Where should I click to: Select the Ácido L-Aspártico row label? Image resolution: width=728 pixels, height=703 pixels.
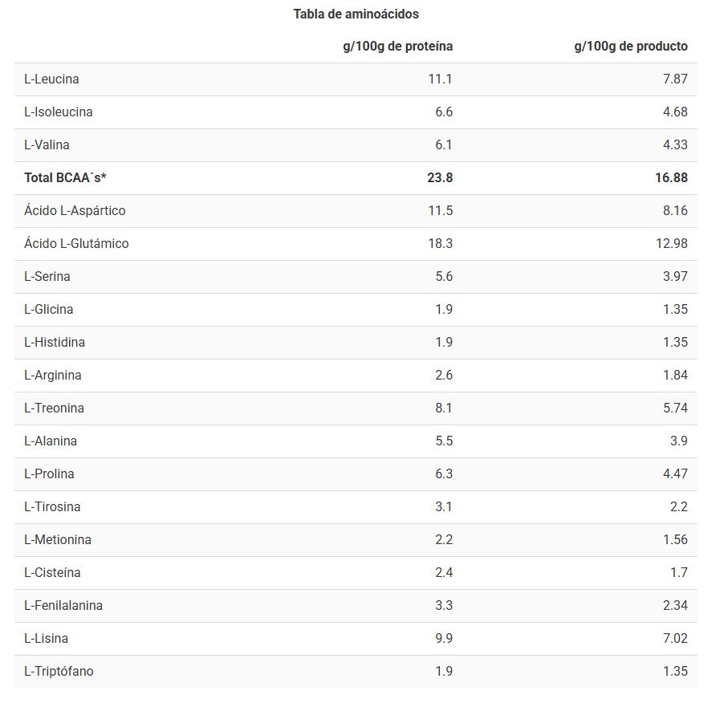pos(75,211)
